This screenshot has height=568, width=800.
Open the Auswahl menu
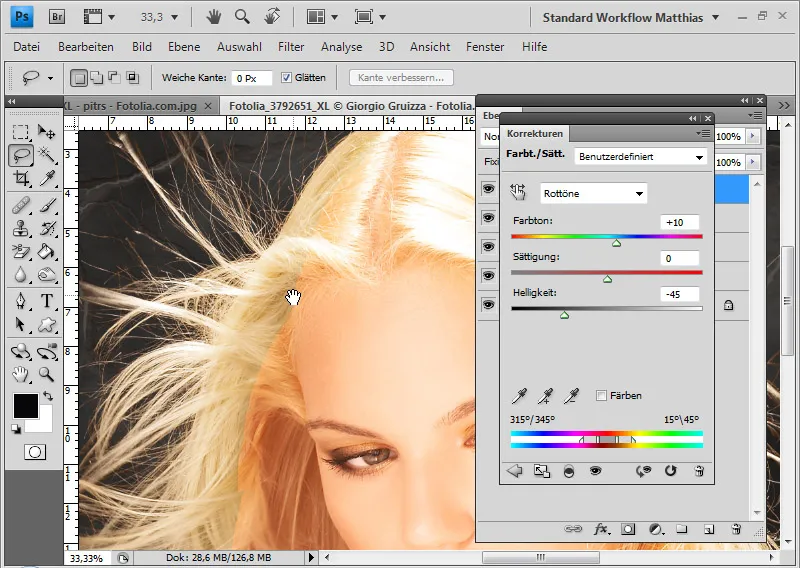(x=239, y=47)
